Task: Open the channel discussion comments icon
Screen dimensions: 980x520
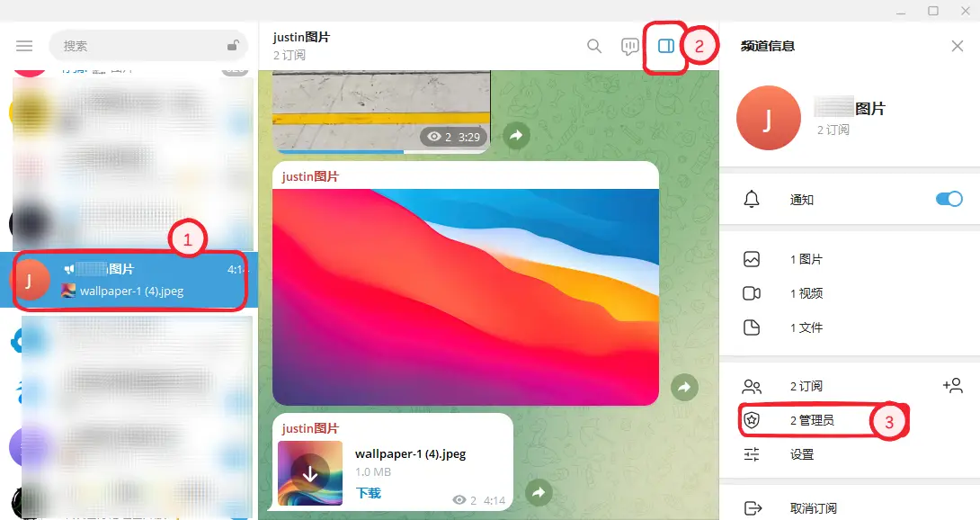Action: coord(629,46)
